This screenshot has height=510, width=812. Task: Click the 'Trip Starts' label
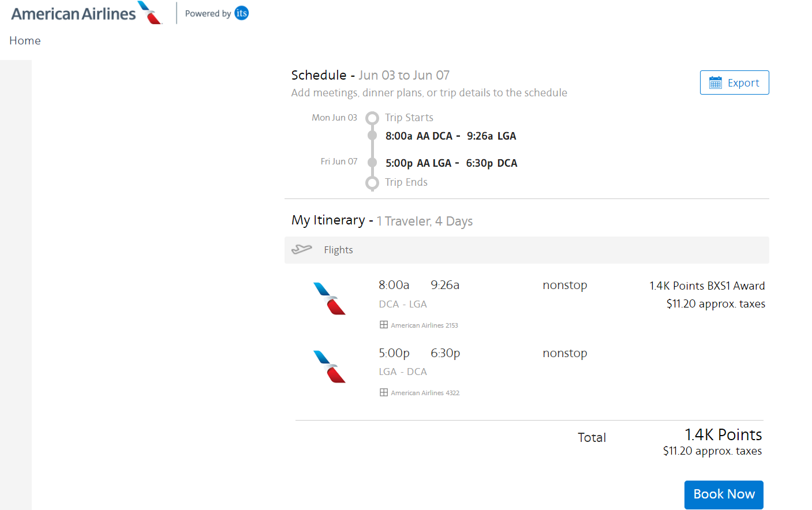409,118
